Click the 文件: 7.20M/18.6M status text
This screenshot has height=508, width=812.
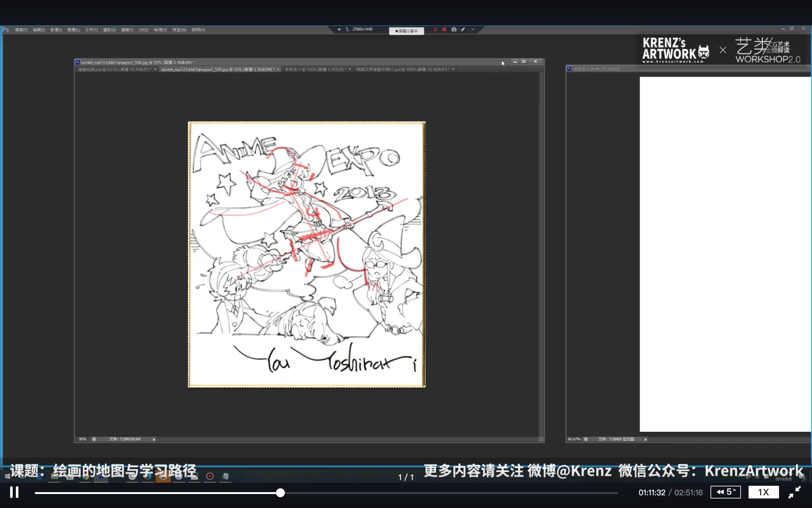[124, 439]
